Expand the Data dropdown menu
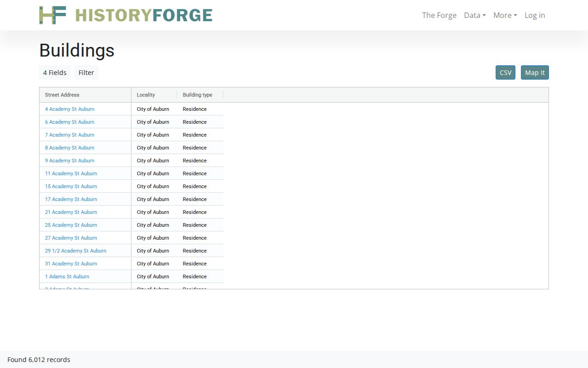The width and height of the screenshot is (588, 368). [475, 15]
